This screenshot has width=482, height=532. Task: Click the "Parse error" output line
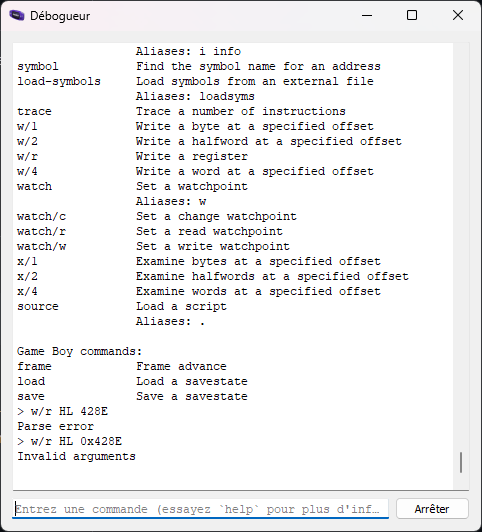pos(56,426)
